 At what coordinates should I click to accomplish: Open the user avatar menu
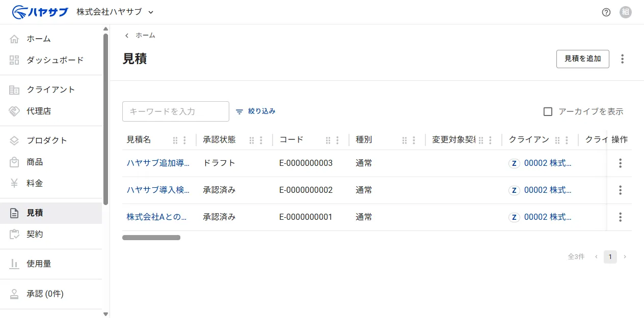[626, 12]
